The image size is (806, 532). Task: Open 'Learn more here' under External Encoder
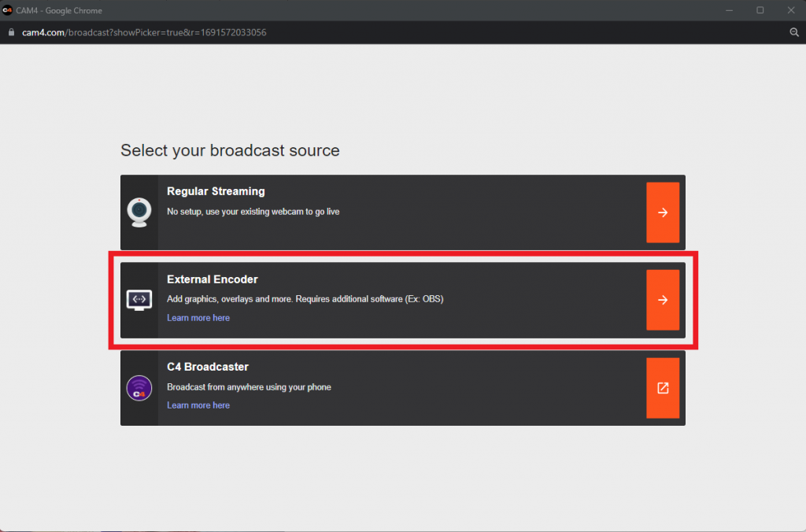click(198, 318)
